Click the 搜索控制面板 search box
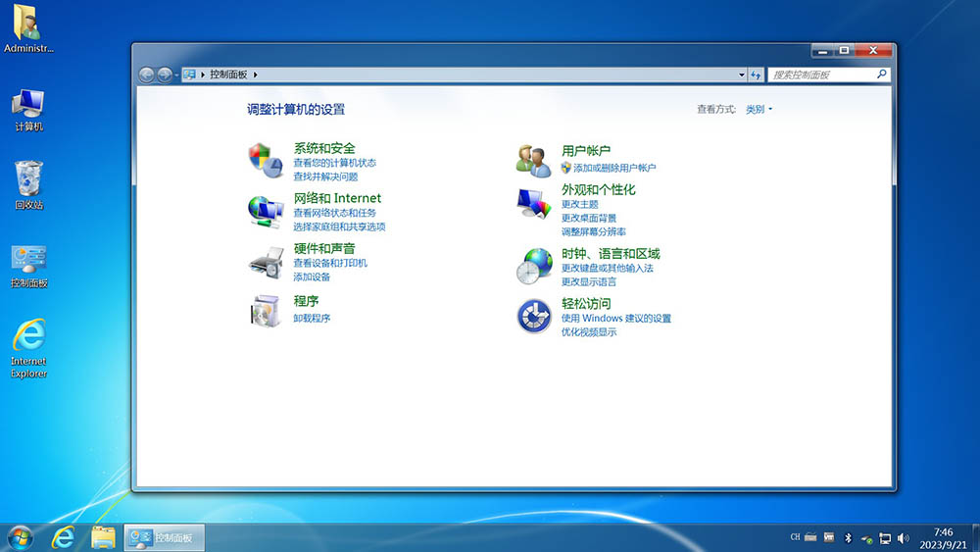This screenshot has height=552, width=980. 821,75
